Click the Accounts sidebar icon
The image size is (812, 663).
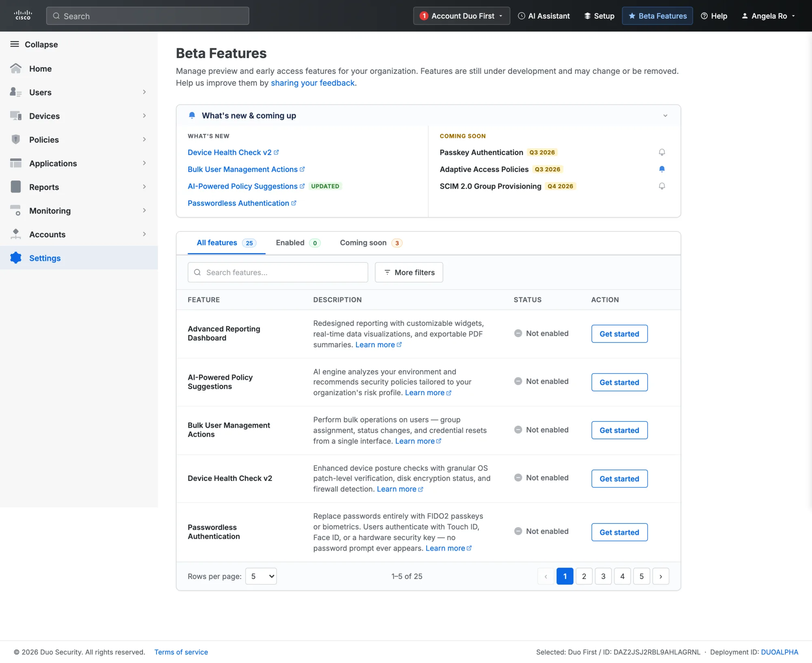(x=16, y=234)
